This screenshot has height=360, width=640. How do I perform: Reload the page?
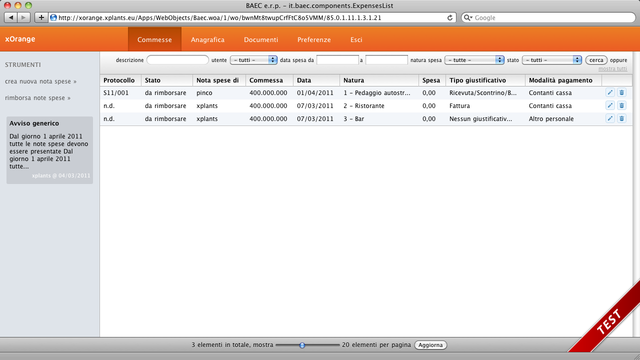(450, 18)
